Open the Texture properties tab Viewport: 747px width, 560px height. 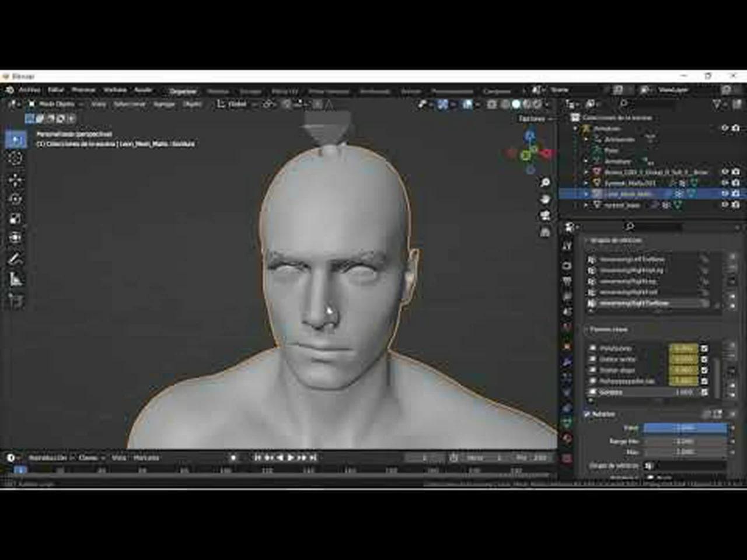coord(567,459)
